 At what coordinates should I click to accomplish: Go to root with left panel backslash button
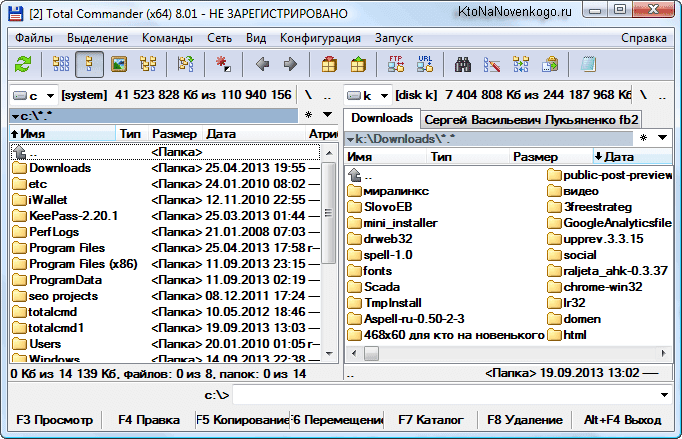tap(308, 95)
